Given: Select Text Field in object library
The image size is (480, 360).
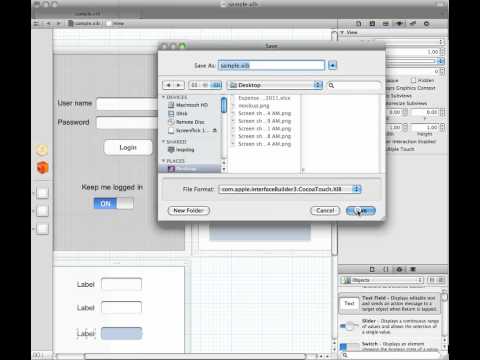Looking at the screenshot, I should point(389,304).
